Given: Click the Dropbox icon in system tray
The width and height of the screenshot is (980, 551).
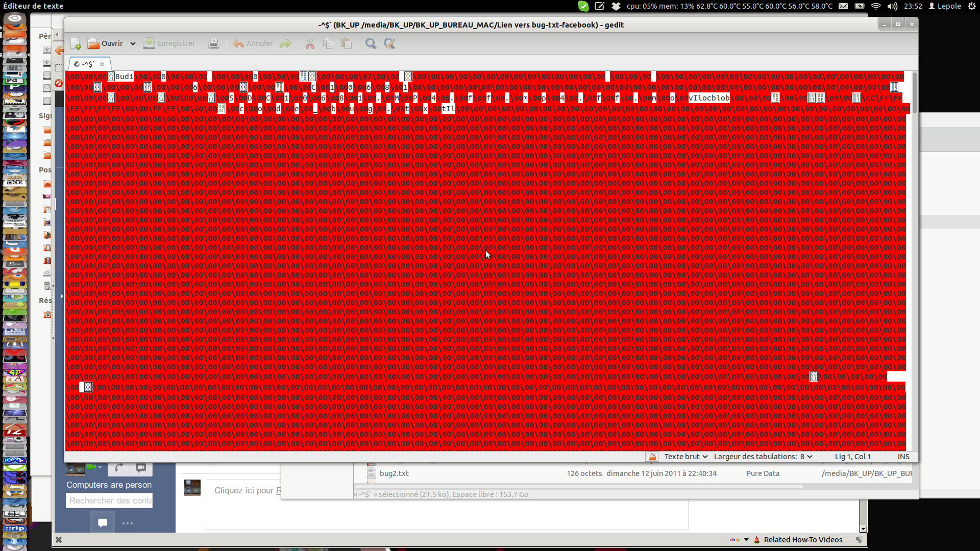Looking at the screenshot, I should 616,6.
